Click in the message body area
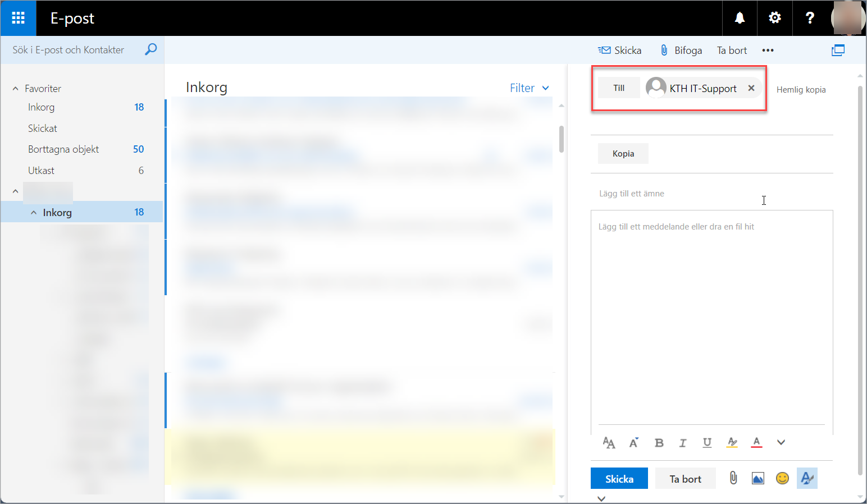867x504 pixels. pos(711,317)
